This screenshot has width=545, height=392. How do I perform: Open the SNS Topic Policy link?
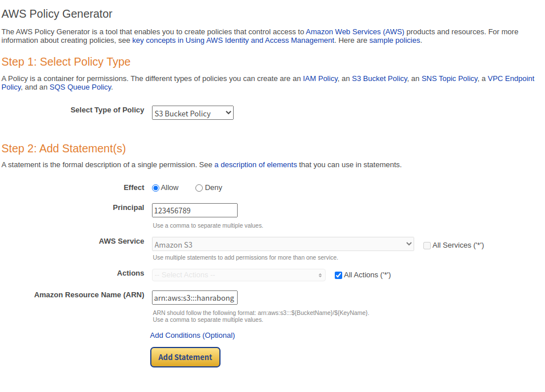[x=450, y=79]
